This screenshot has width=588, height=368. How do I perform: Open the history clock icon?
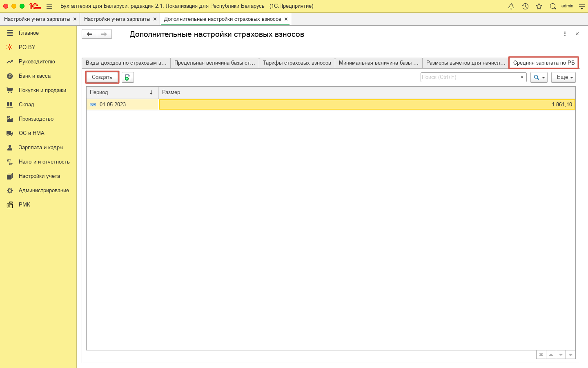pyautogui.click(x=525, y=6)
